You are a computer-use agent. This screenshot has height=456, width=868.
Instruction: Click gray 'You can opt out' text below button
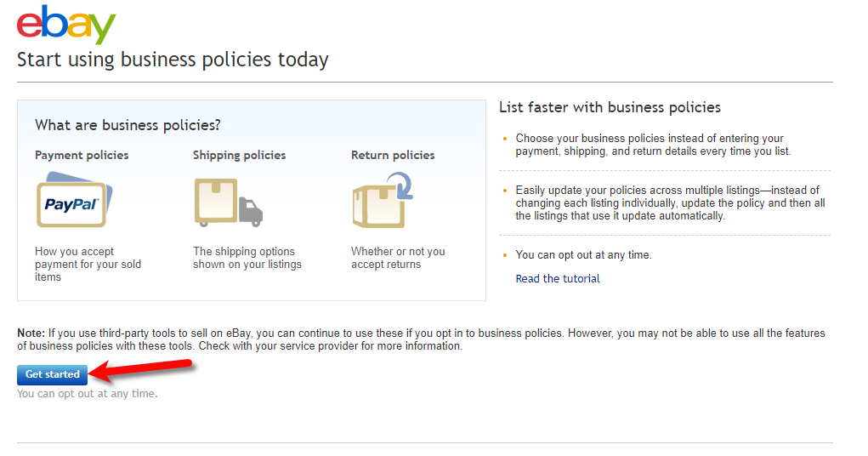(87, 394)
